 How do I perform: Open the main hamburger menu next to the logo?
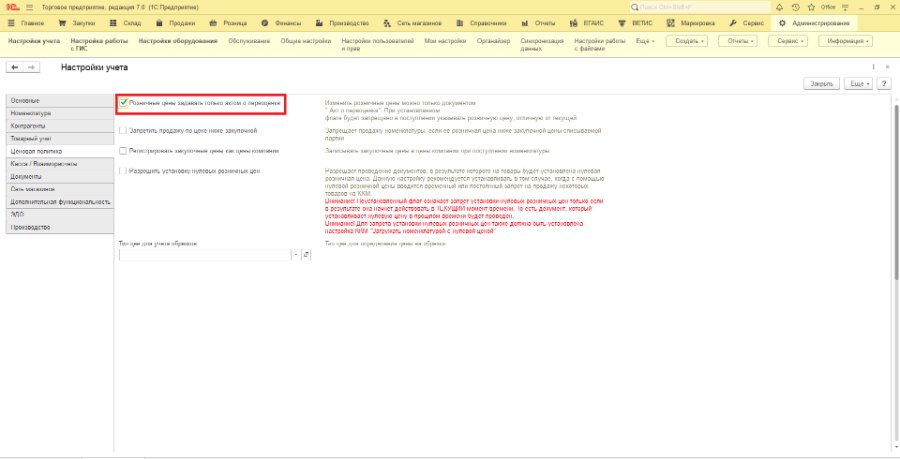tap(29, 7)
